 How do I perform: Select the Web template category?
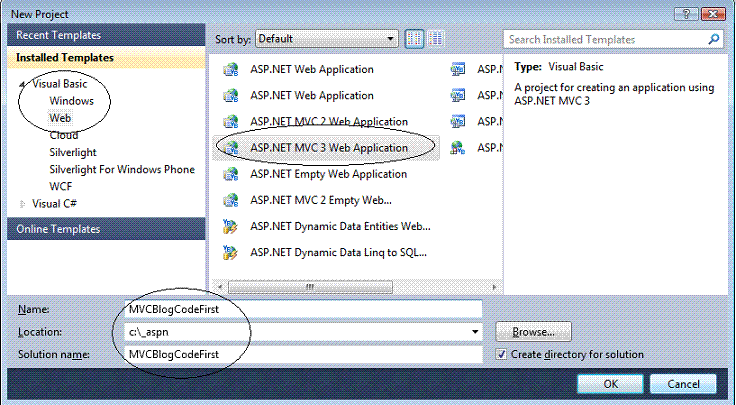point(60,118)
